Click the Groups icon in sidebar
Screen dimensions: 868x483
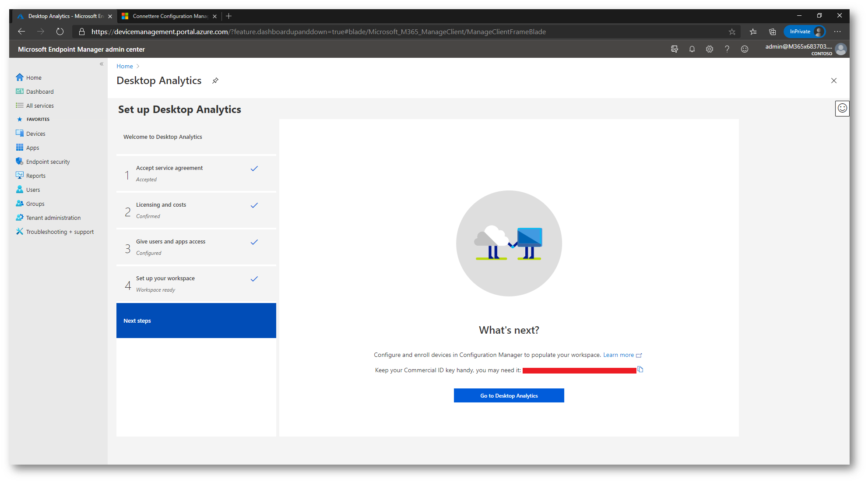20,204
